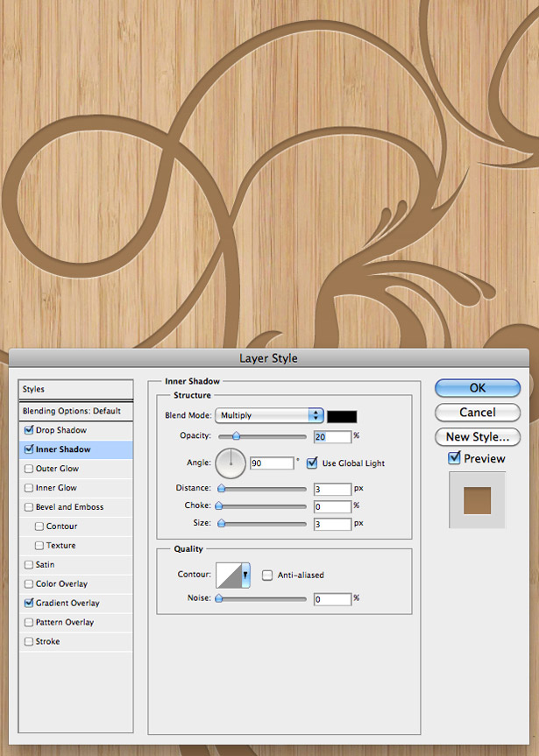
Task: Click the Noise value field
Action: pyautogui.click(x=332, y=599)
